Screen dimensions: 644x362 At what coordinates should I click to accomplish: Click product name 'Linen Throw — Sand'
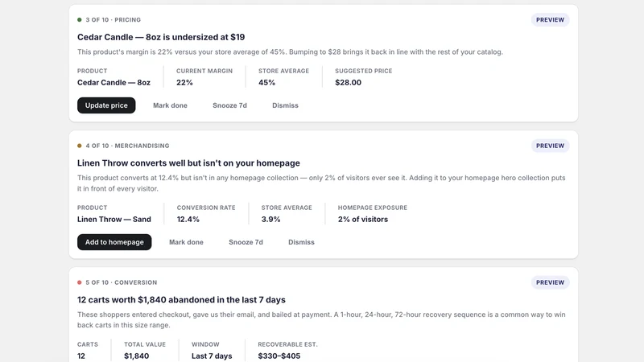pos(114,219)
